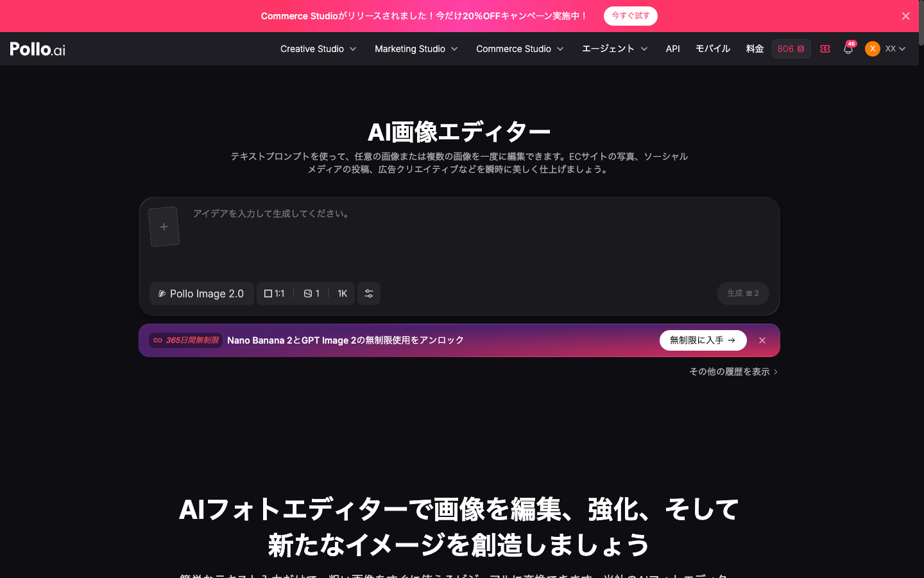
Task: Dismiss the Nano Banana promo bar
Action: click(762, 340)
